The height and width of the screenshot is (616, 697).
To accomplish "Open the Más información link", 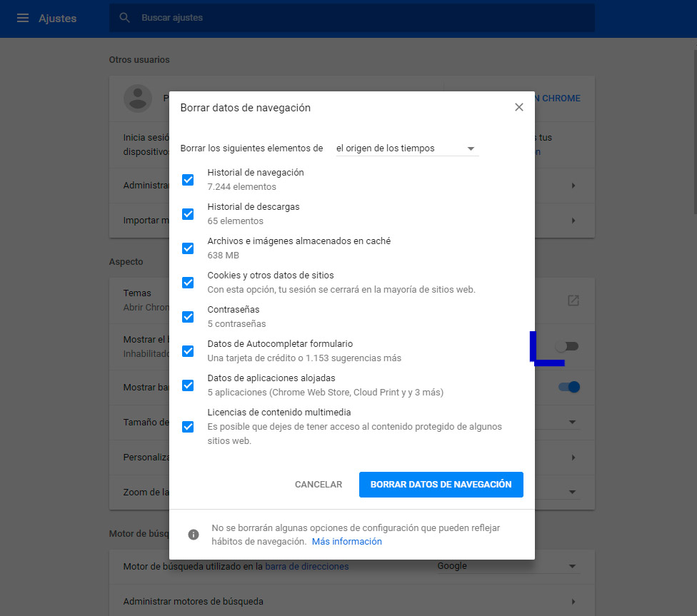I will point(347,541).
